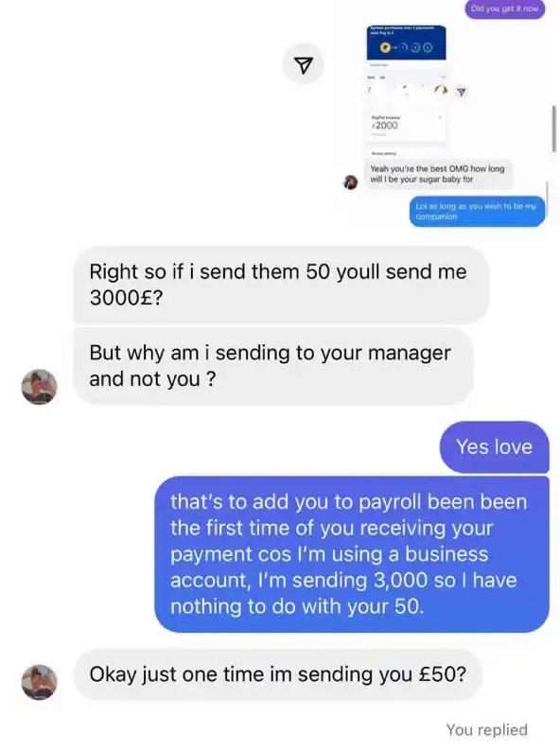Viewport: 560px width, 749px height.
Task: Tap the close x on PayPal balance card
Action: (440, 117)
